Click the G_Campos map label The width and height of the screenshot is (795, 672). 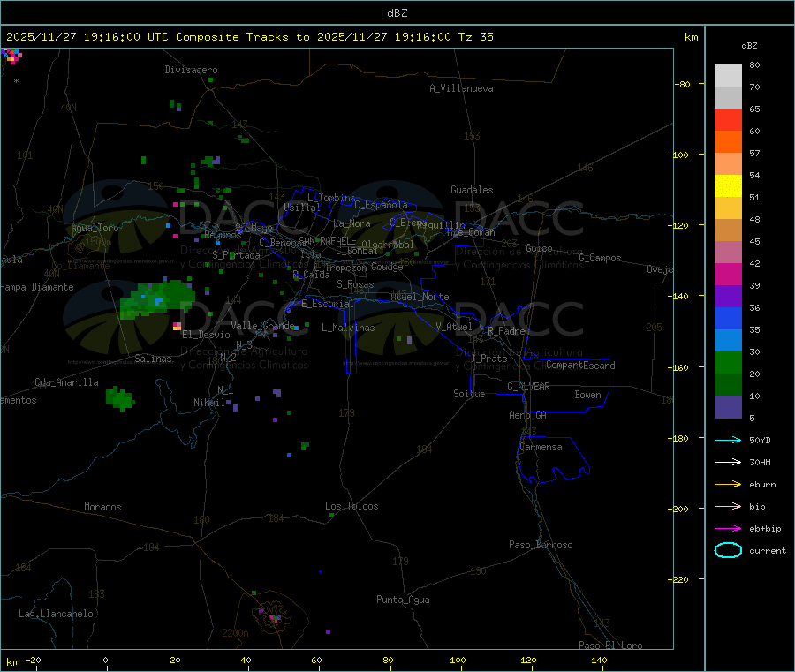click(600, 258)
